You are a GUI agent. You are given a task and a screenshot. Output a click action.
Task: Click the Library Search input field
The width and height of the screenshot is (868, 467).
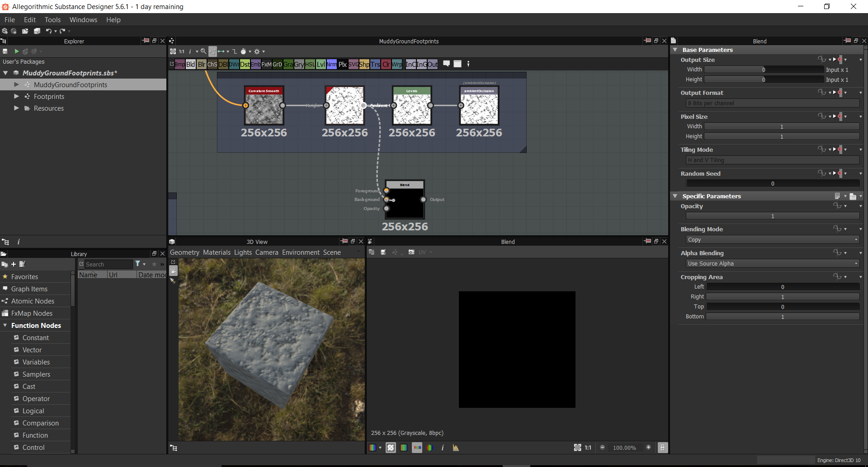(x=108, y=264)
